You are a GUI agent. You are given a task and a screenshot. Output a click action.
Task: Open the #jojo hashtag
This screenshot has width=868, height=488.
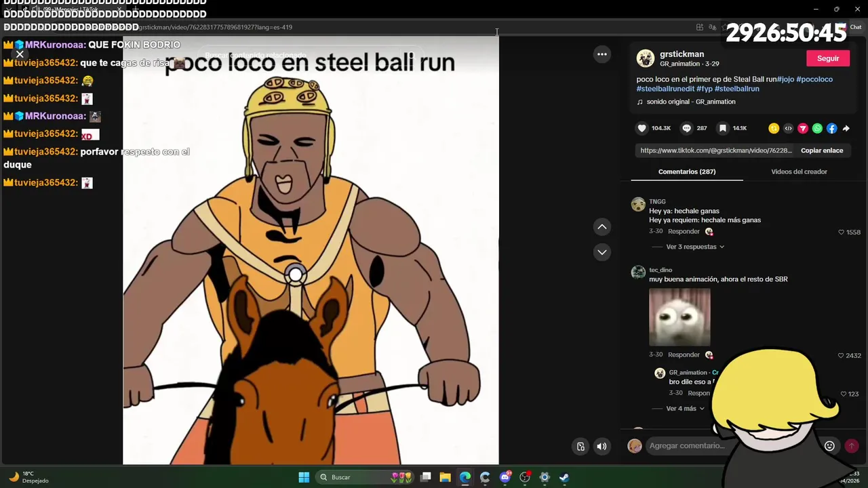(785, 79)
